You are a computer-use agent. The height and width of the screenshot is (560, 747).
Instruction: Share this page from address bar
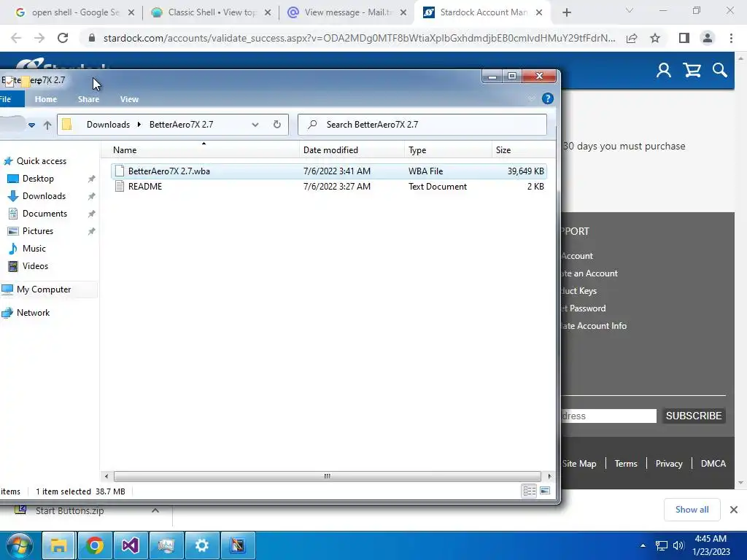632,38
